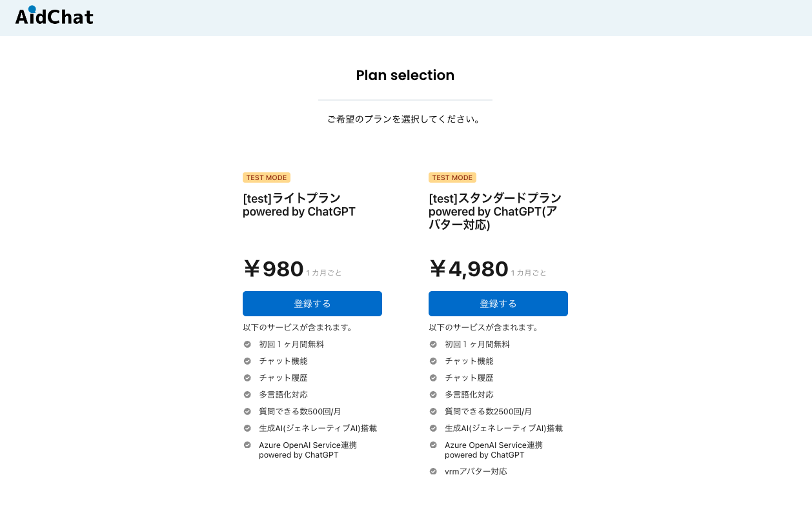Click checkmark beside 多言語化対応 in light plan
This screenshot has height=517, width=812.
[247, 394]
